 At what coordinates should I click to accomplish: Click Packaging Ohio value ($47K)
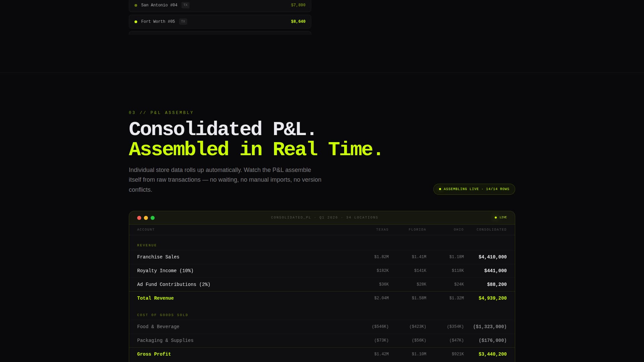(457, 341)
